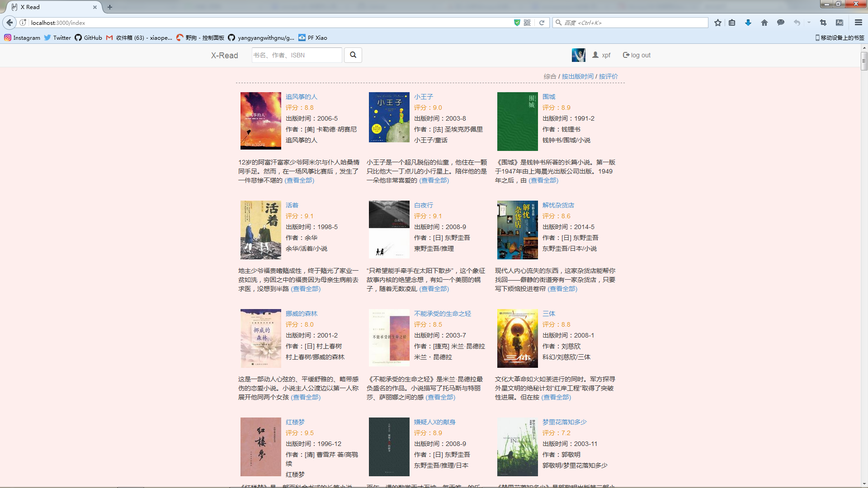Image resolution: width=868 pixels, height=488 pixels.
Task: Open the Instagram bookmark
Action: click(22, 38)
